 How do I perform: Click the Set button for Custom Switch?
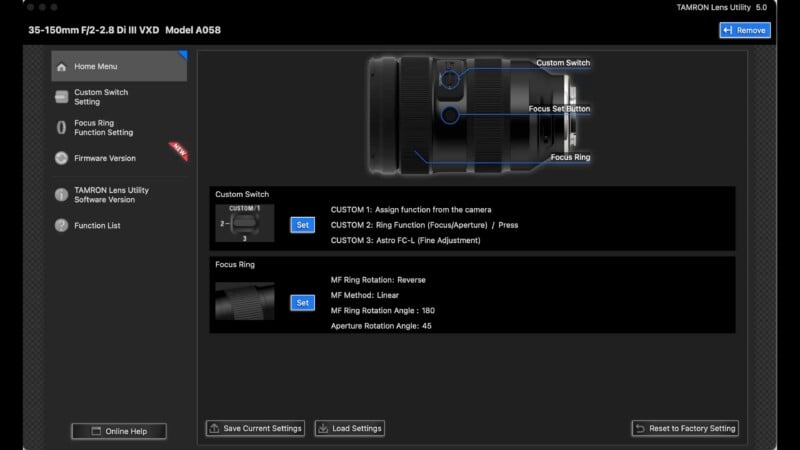pos(303,225)
